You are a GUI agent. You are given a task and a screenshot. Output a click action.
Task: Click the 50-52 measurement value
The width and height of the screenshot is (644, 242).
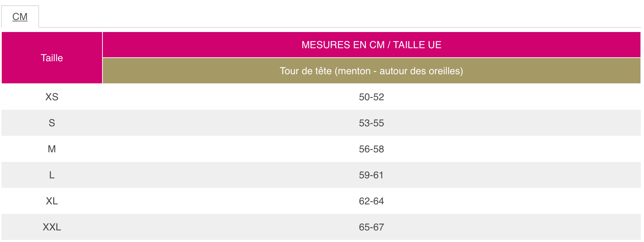coord(371,97)
